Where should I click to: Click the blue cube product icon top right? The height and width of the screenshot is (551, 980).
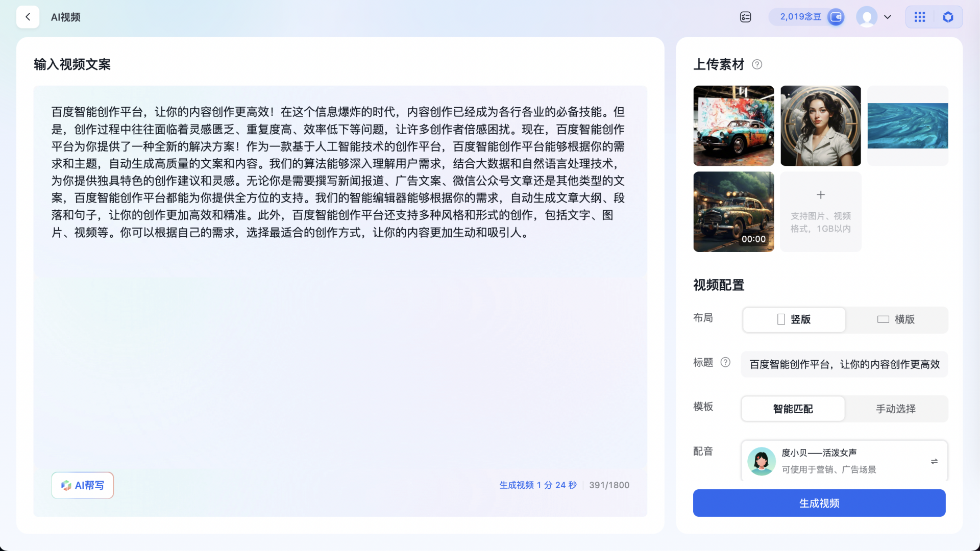pyautogui.click(x=948, y=16)
